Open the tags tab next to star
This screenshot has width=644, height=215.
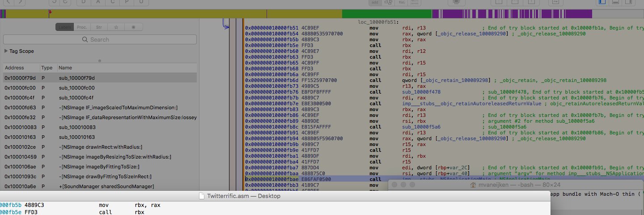[133, 27]
